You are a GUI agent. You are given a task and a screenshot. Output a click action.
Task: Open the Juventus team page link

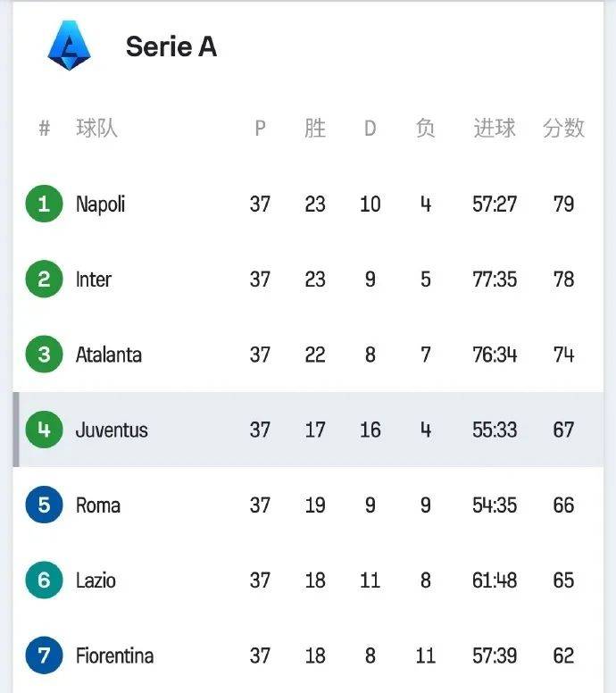point(112,430)
